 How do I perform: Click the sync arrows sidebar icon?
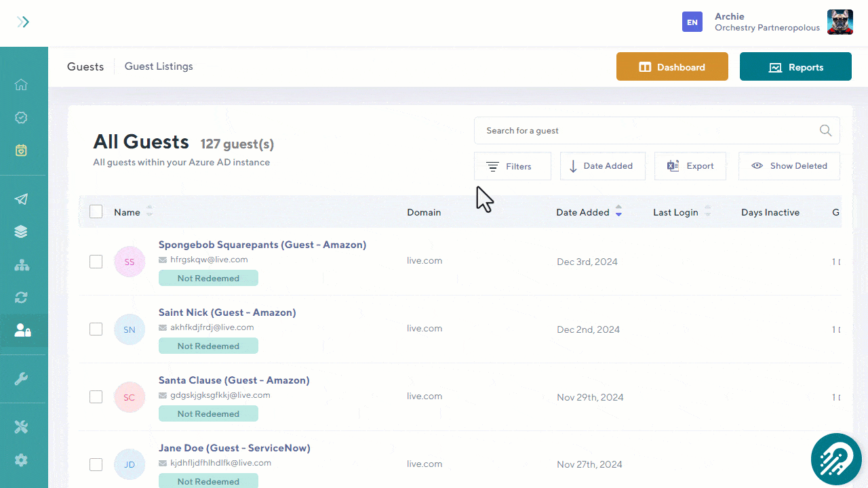pyautogui.click(x=21, y=298)
